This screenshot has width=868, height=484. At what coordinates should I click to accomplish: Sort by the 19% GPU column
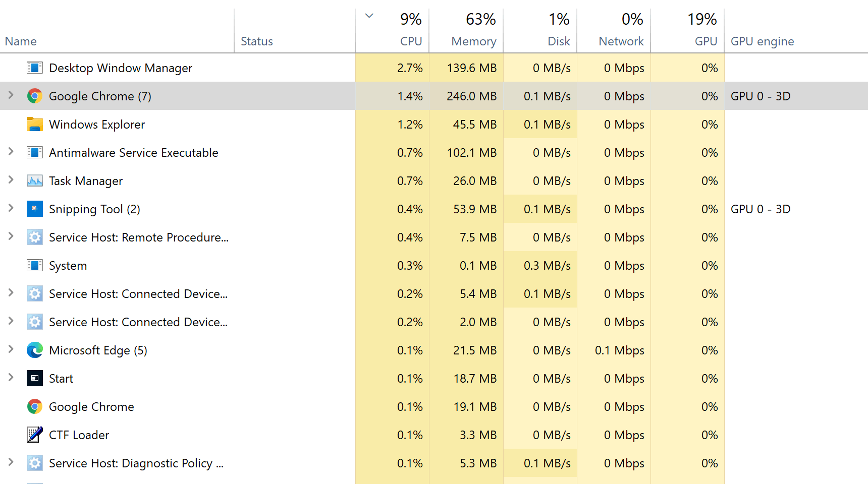pyautogui.click(x=687, y=31)
